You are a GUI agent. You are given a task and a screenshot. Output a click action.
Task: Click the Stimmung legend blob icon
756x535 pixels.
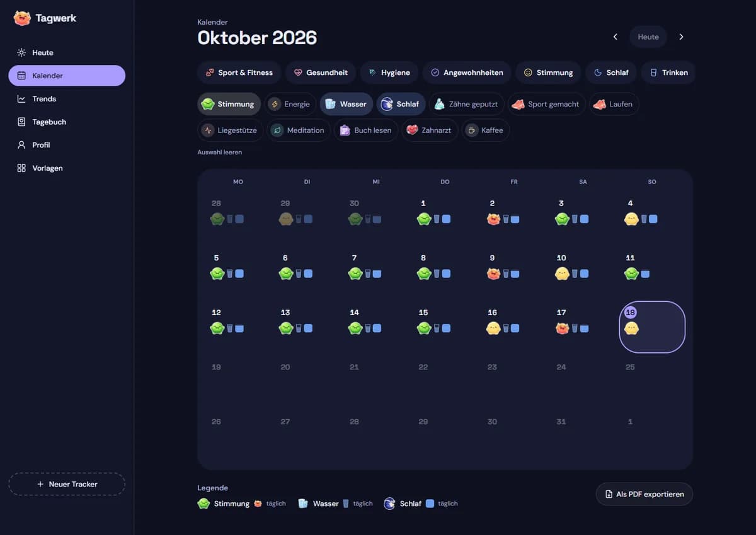pyautogui.click(x=203, y=503)
